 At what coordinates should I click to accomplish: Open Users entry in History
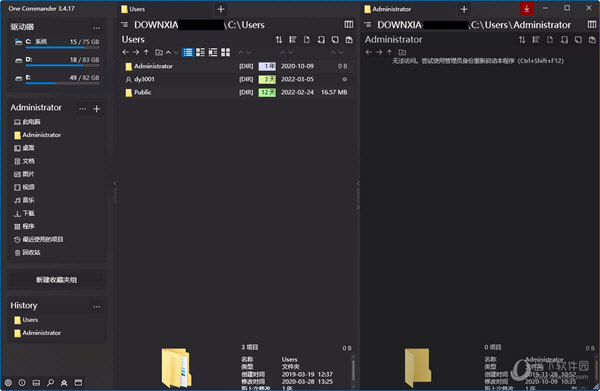[x=26, y=320]
